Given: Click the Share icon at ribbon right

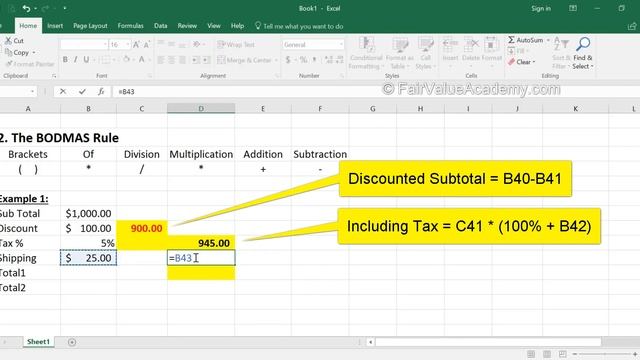Looking at the screenshot, I should [632, 26].
